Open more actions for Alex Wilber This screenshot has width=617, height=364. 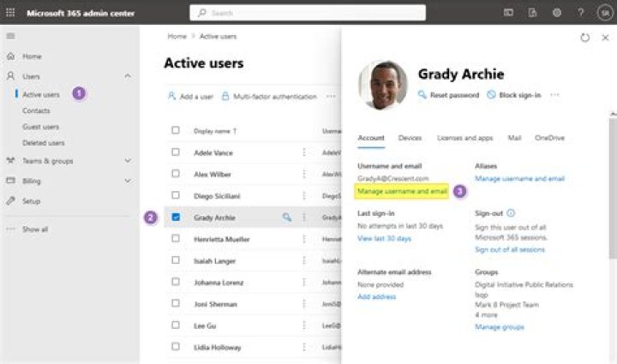pyautogui.click(x=304, y=174)
